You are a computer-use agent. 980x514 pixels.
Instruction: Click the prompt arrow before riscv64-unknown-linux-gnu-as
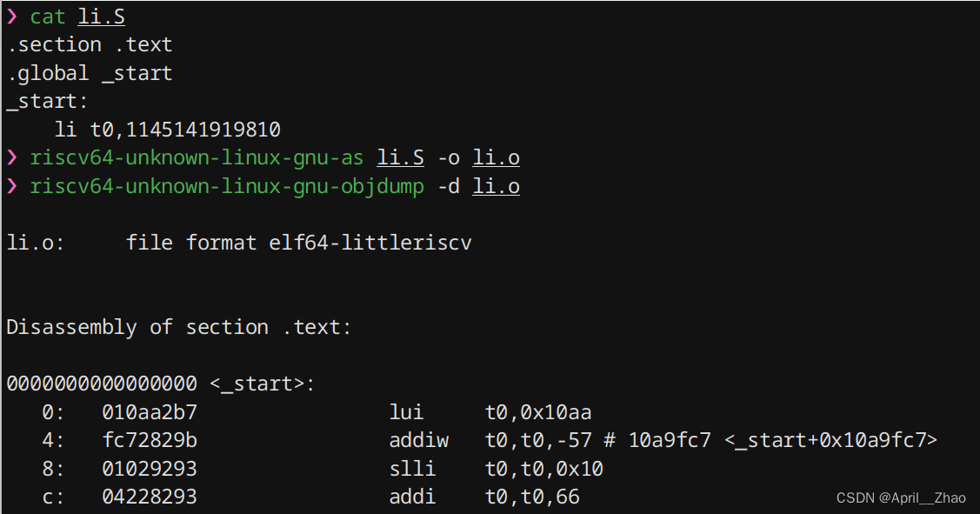click(12, 157)
